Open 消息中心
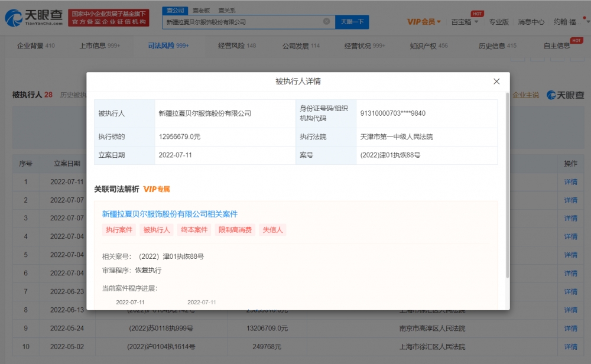The width and height of the screenshot is (591, 364). [531, 22]
